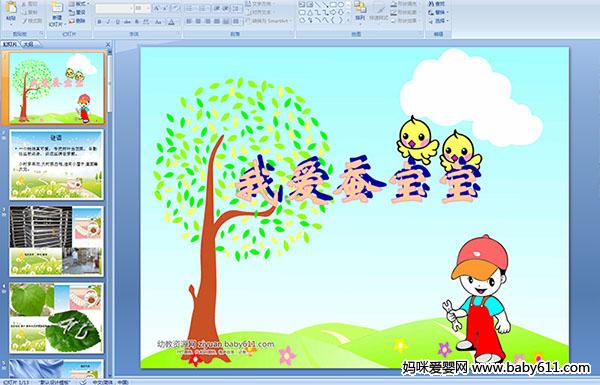Open the font color picker
The height and width of the screenshot is (385, 600).
[x=172, y=22]
